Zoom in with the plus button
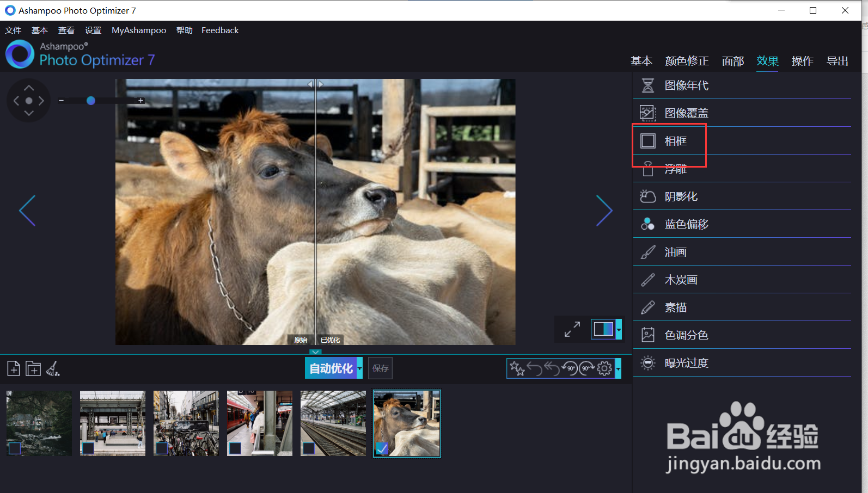868x493 pixels. click(140, 101)
